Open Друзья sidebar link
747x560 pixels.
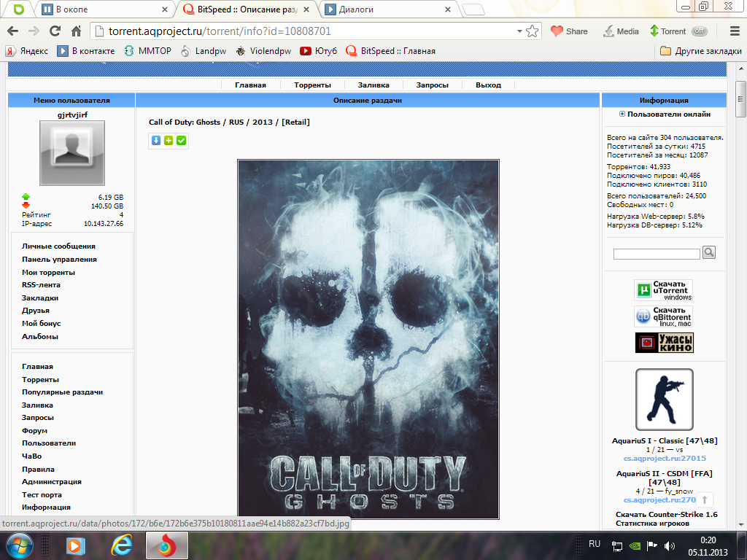tap(35, 311)
